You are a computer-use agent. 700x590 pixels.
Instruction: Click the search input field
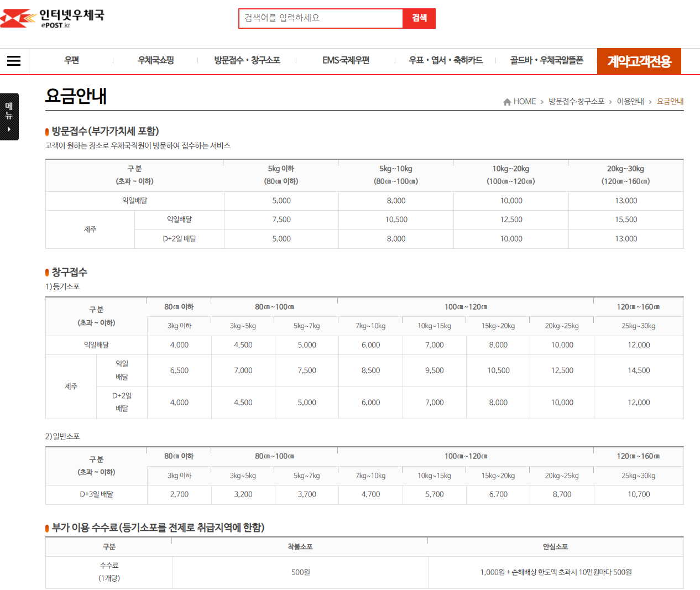[x=321, y=18]
